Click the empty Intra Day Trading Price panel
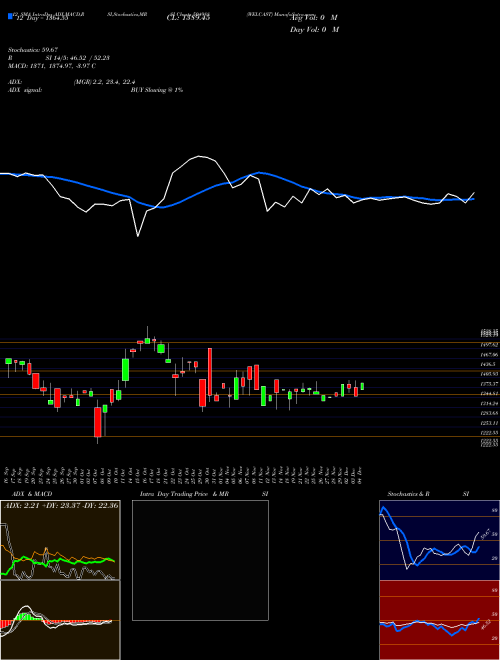The height and width of the screenshot is (660, 500). [200, 560]
